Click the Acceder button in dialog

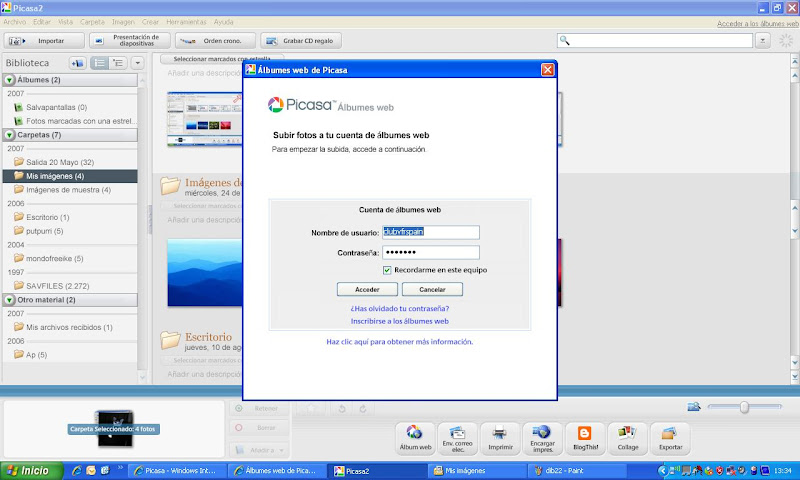pos(367,289)
